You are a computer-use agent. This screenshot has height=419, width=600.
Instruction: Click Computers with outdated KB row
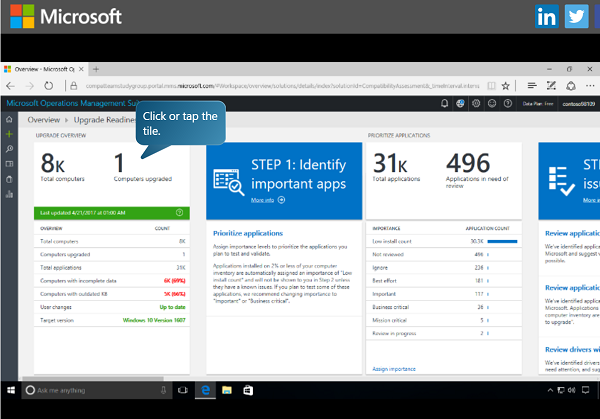[x=112, y=294]
